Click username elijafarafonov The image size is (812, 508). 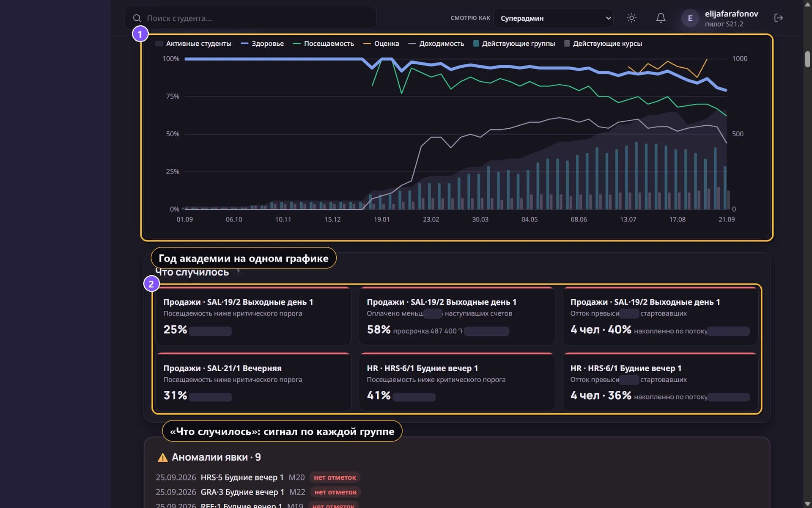pos(731,14)
